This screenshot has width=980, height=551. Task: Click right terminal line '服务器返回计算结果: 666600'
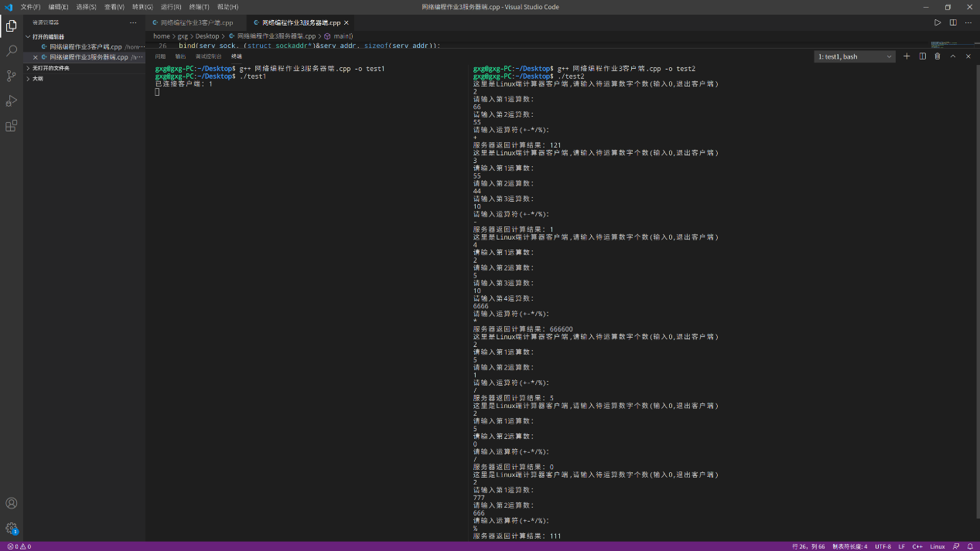coord(523,329)
